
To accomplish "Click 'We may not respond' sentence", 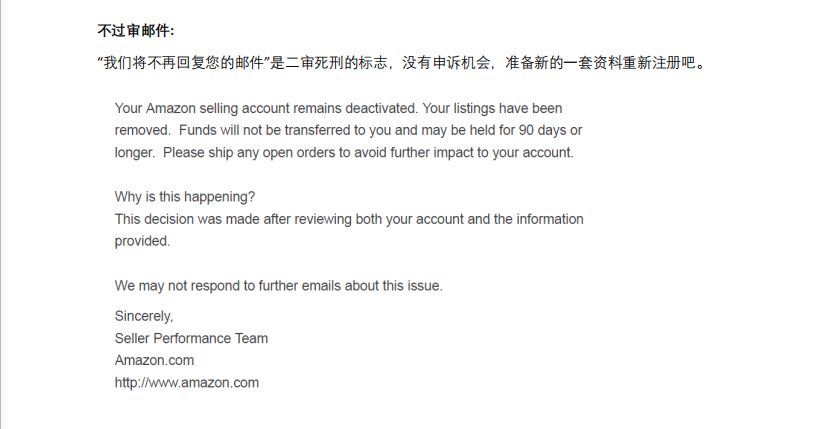I will click(x=278, y=286).
